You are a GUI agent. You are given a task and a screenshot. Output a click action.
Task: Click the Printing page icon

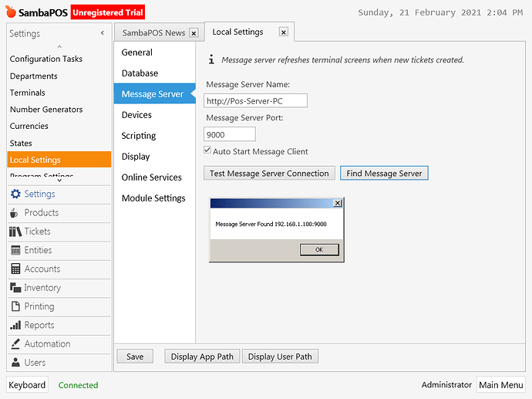(15, 306)
